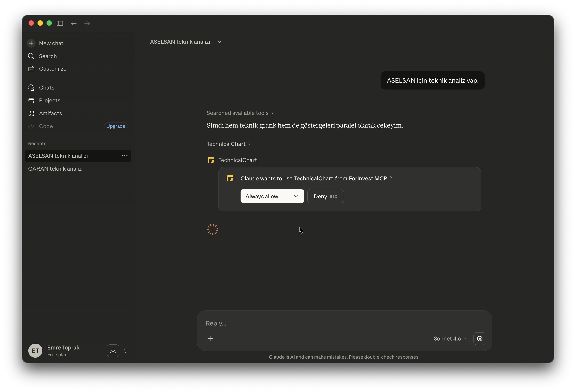The image size is (576, 392).
Task: Close the window with the red button
Action: [x=31, y=23]
